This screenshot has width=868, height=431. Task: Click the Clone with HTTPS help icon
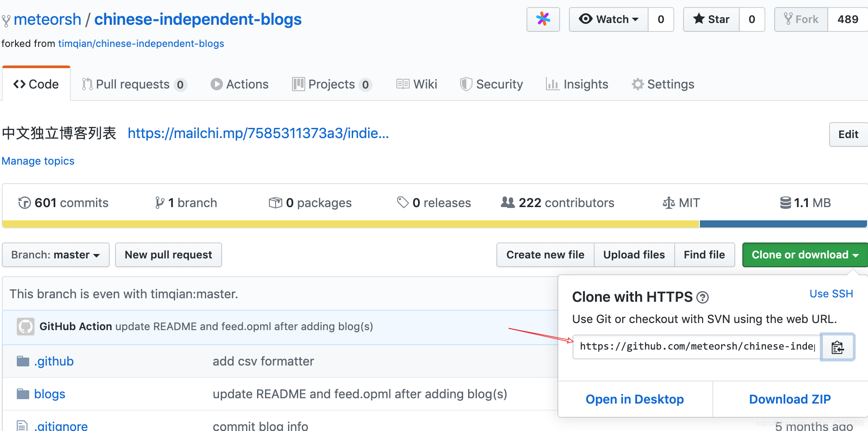coord(703,297)
